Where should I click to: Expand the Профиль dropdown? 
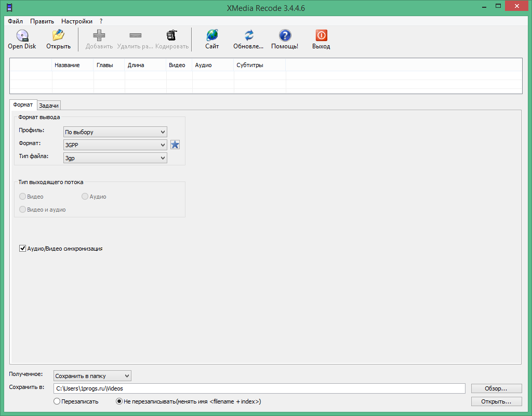(115, 132)
